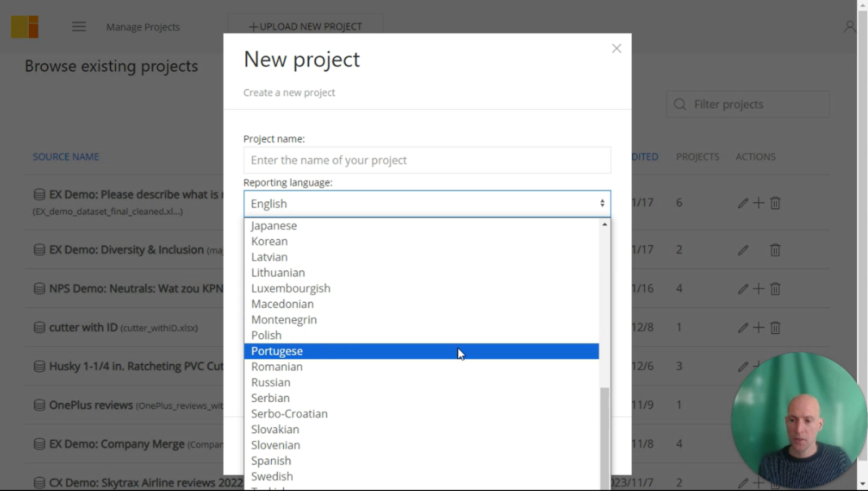Screen dimensions: 868x491
Task: Edit the cutter with ID project
Action: [743, 328]
